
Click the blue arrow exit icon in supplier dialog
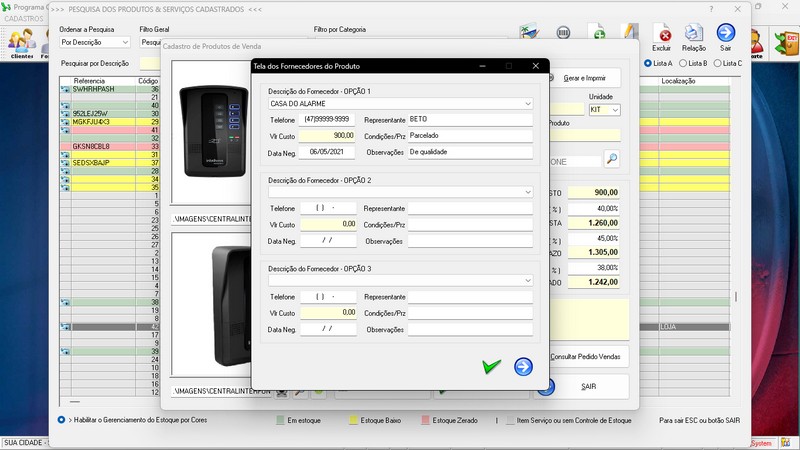(x=523, y=367)
